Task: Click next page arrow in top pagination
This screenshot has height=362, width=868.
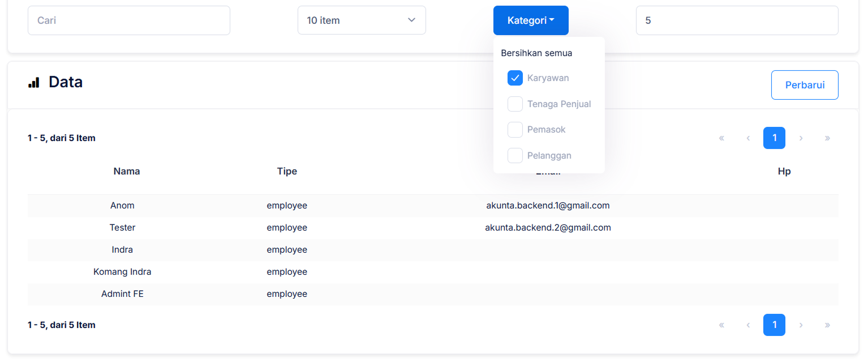Action: [801, 138]
